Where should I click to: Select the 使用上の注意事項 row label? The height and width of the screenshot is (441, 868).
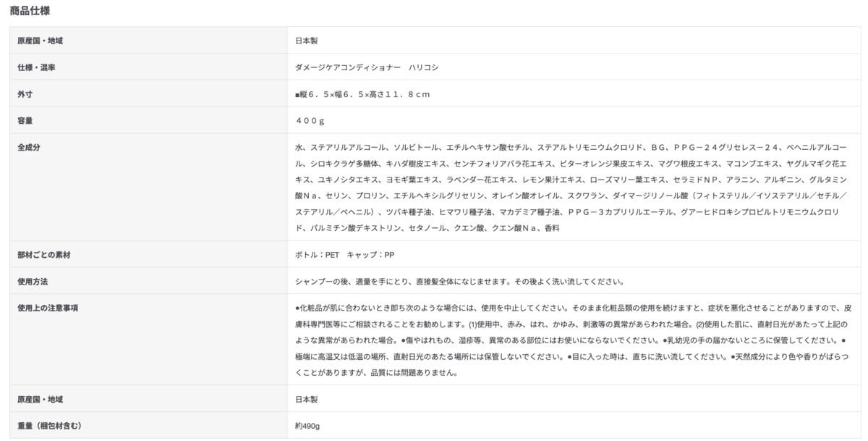[48, 308]
